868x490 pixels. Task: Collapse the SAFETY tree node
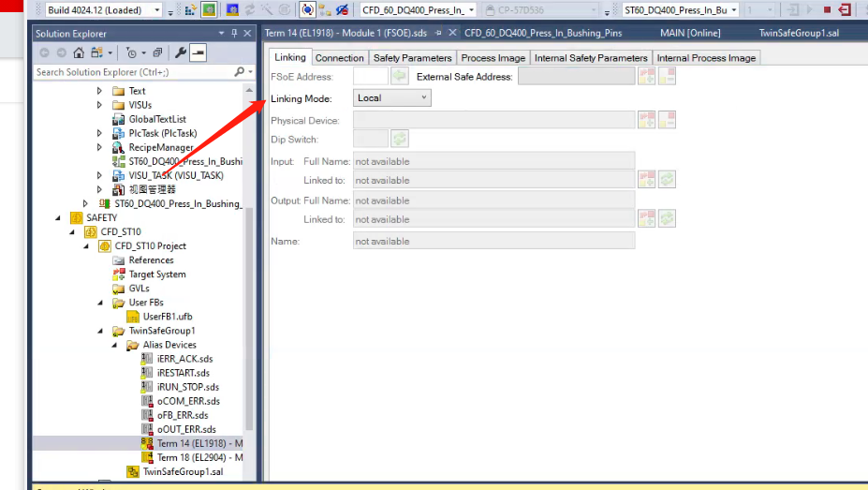(58, 217)
